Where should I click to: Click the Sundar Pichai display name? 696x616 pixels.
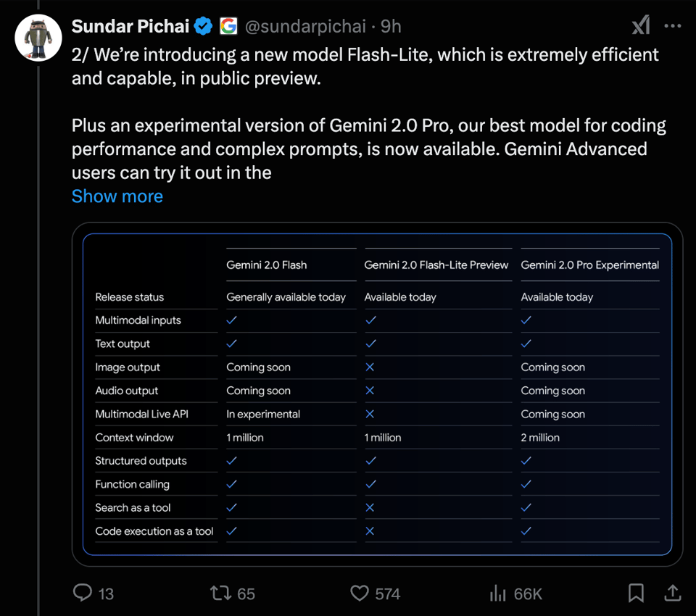tap(130, 27)
